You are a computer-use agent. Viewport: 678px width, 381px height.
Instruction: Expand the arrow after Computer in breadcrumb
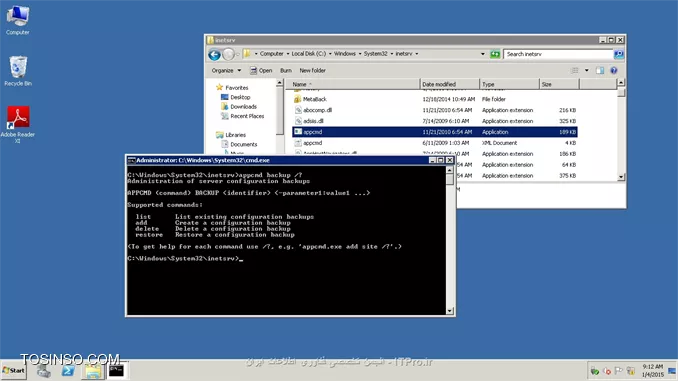click(288, 54)
